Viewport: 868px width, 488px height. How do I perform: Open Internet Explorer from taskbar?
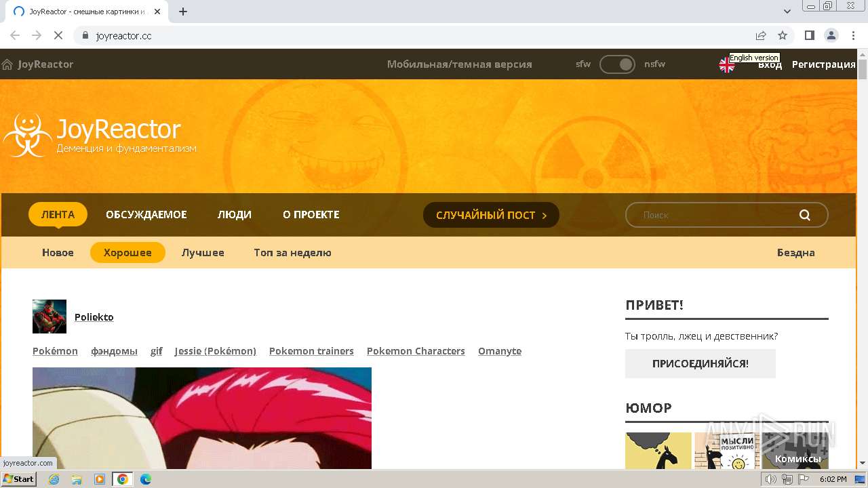click(x=54, y=479)
